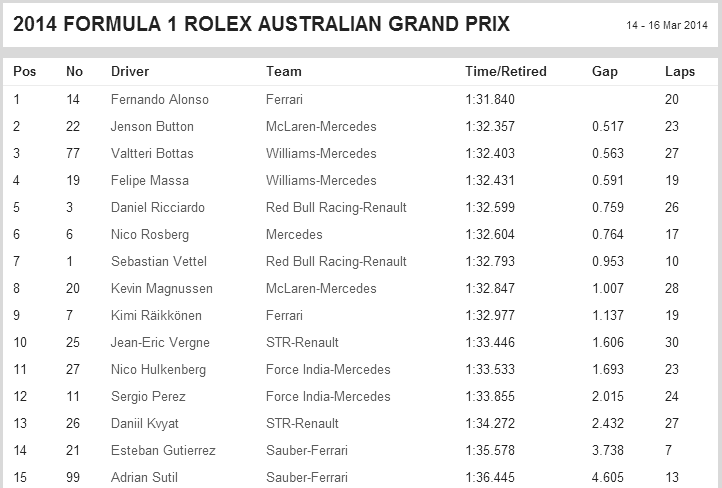Select Adrian Sutil in the last row

pos(144,477)
